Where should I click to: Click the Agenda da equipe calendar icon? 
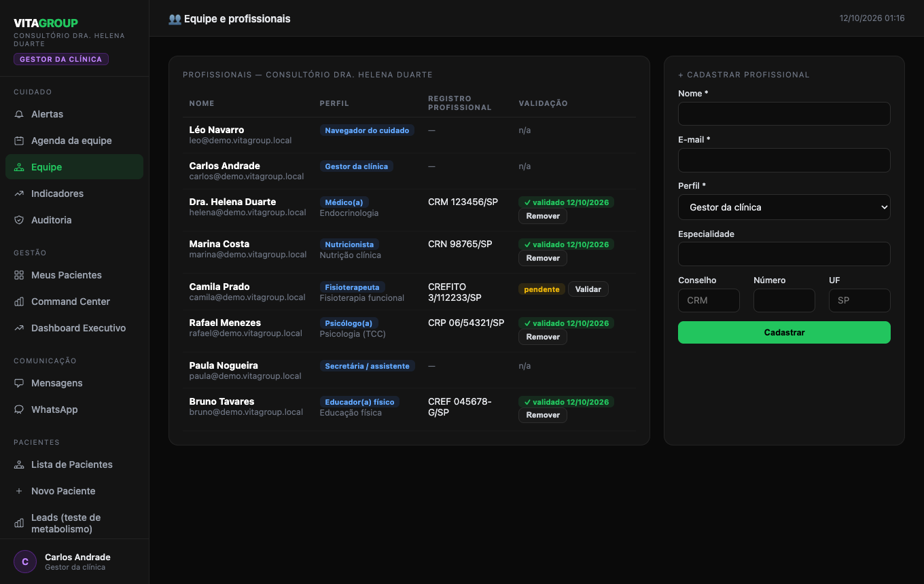tap(19, 141)
